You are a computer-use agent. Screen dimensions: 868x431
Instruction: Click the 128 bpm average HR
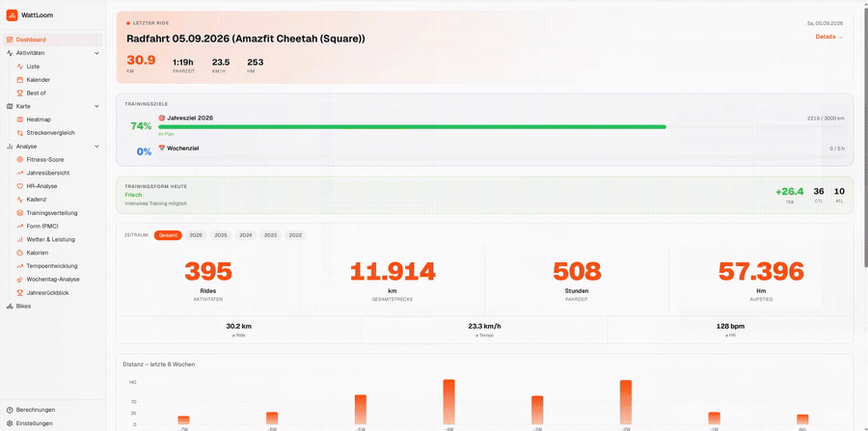[730, 326]
